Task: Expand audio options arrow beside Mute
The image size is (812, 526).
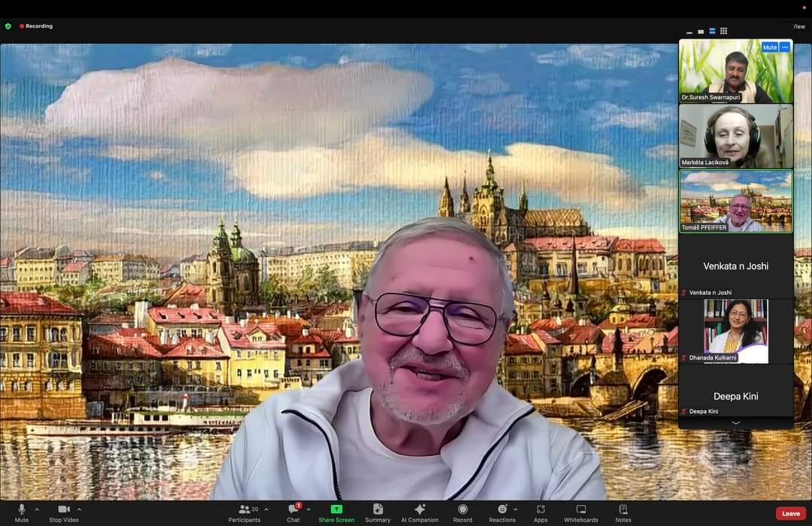Action: [x=37, y=509]
